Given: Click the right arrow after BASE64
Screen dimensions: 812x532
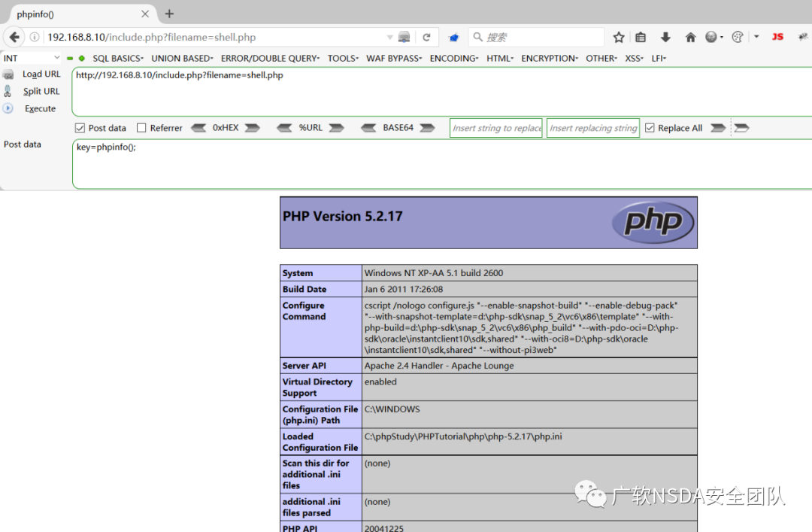Looking at the screenshot, I should [427, 128].
